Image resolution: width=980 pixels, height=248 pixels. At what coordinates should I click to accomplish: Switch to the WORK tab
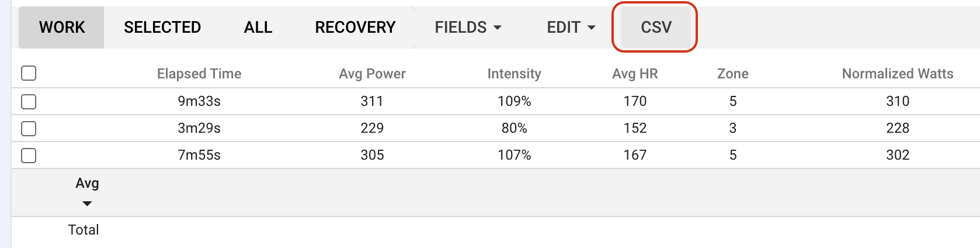(x=62, y=27)
